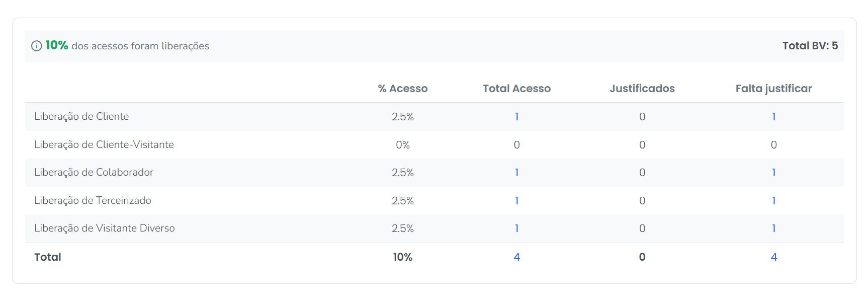
Task: Open Total Acesso count for Liberação de Terceirizado
Action: (x=516, y=201)
